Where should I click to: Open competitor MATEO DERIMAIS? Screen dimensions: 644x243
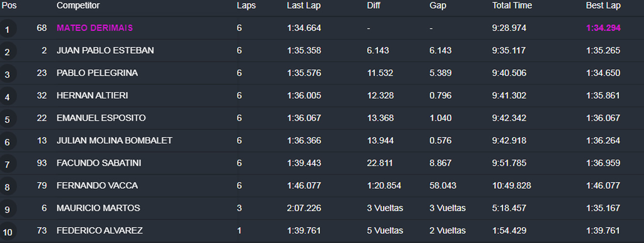95,28
